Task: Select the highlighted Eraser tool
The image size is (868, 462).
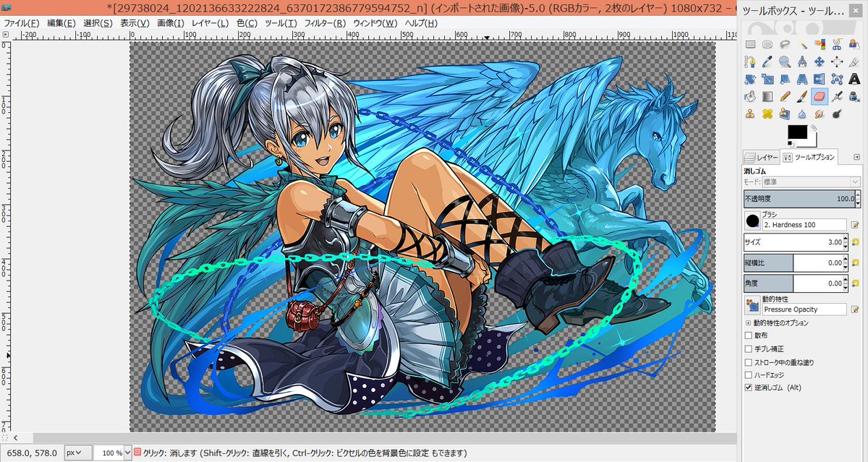Action: [820, 96]
